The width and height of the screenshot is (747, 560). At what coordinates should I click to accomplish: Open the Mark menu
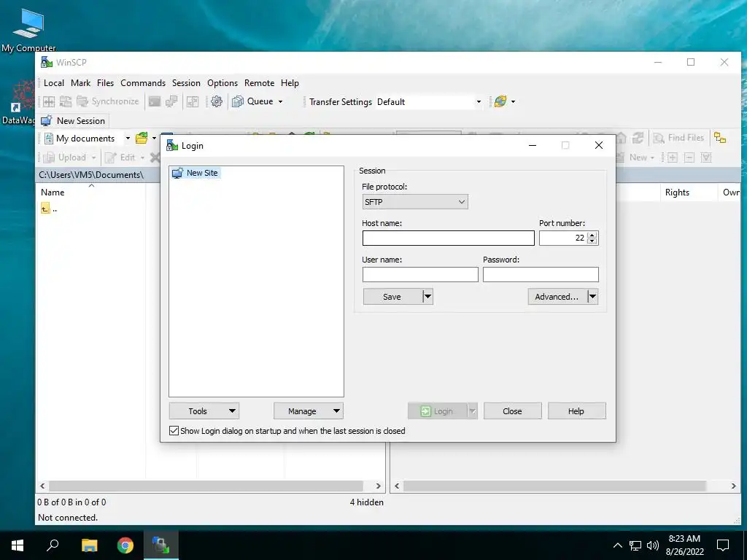tap(80, 83)
